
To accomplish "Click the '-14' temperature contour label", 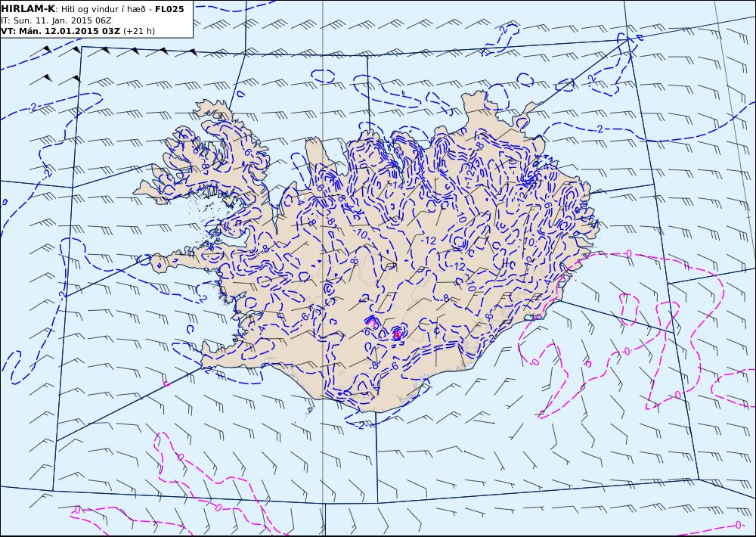I will (x=396, y=185).
